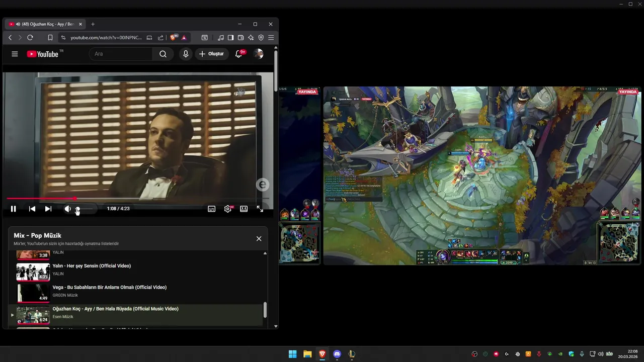The width and height of the screenshot is (644, 362).
Task: Focus the Ara search field
Action: coord(121,54)
